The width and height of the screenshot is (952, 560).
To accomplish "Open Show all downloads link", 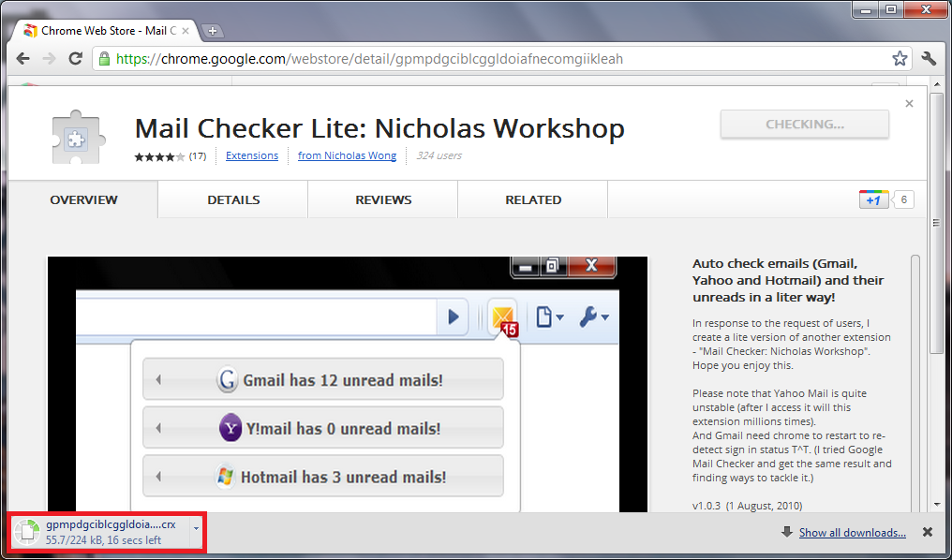I will pyautogui.click(x=853, y=533).
